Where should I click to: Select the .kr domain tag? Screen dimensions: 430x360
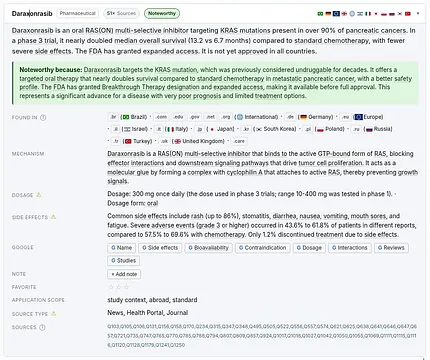tap(246, 129)
